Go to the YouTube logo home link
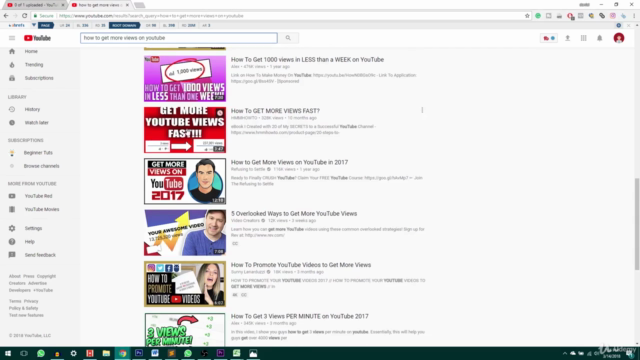The image size is (640, 360). point(37,38)
